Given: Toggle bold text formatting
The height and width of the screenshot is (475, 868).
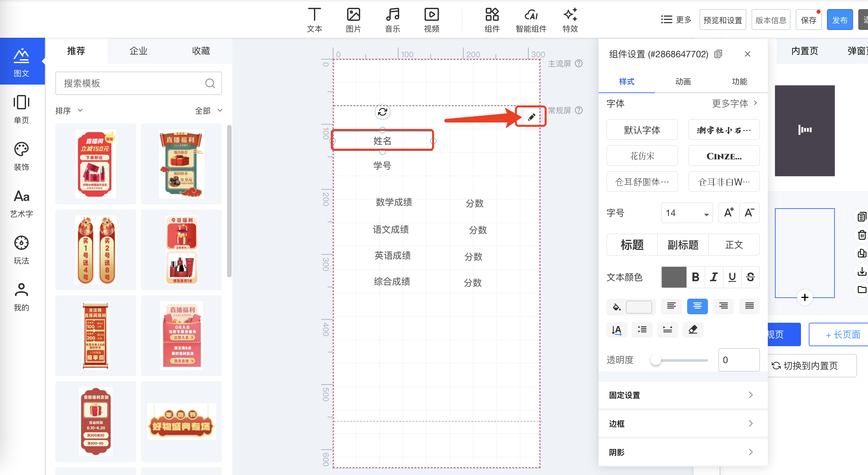Looking at the screenshot, I should pyautogui.click(x=695, y=277).
